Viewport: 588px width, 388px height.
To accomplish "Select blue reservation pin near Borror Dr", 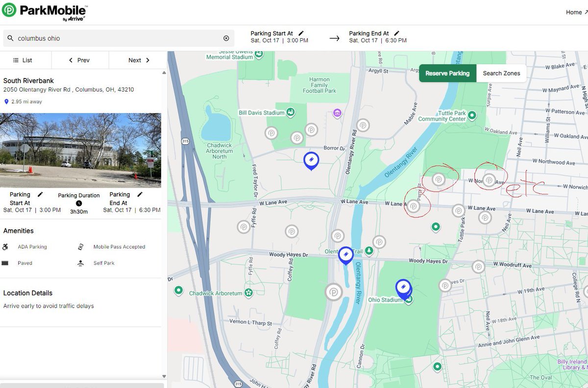I will tap(311, 160).
